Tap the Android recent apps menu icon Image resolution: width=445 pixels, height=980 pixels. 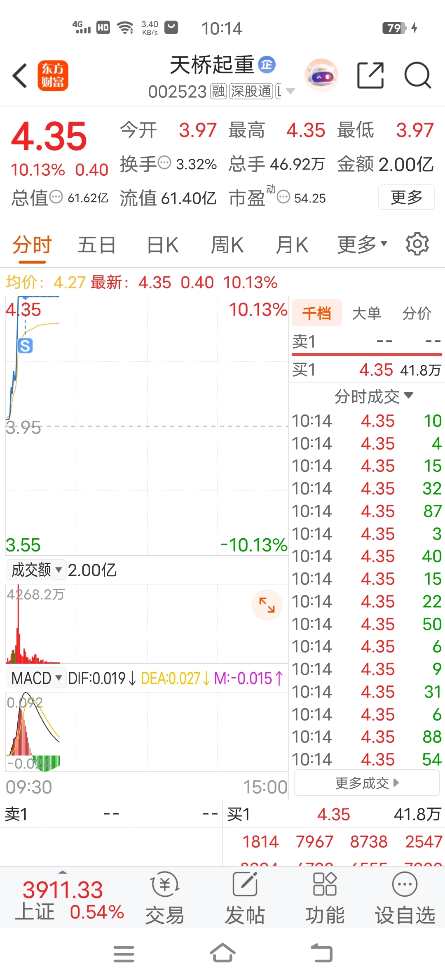click(x=124, y=954)
